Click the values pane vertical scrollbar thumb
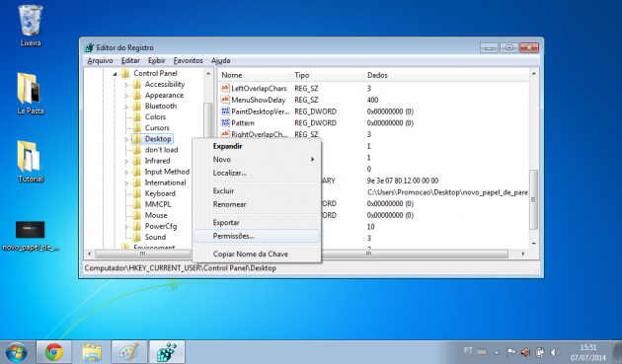622x364 pixels. [533, 199]
